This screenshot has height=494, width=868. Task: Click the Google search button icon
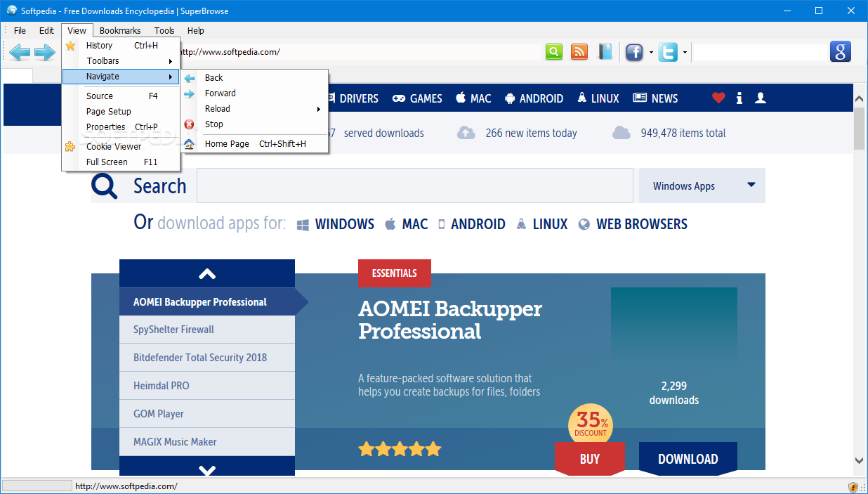tap(841, 52)
